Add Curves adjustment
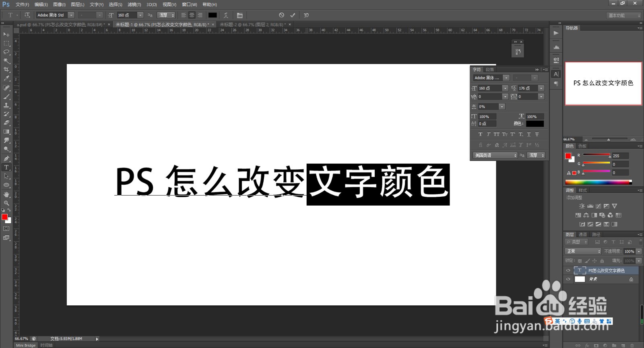 598,206
